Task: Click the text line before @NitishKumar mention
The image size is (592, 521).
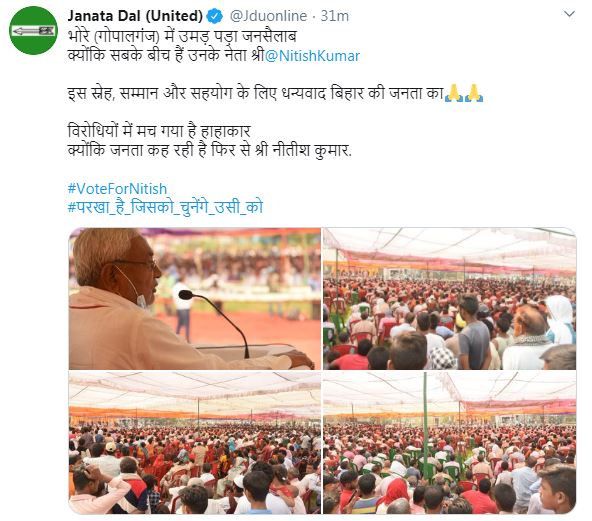Action: [x=166, y=56]
